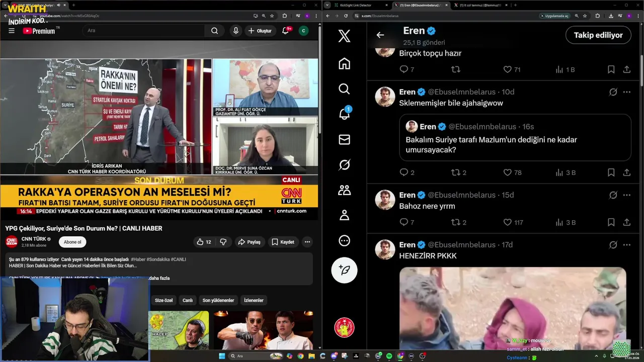
Task: Select the Size özel chip
Action: [x=164, y=300]
